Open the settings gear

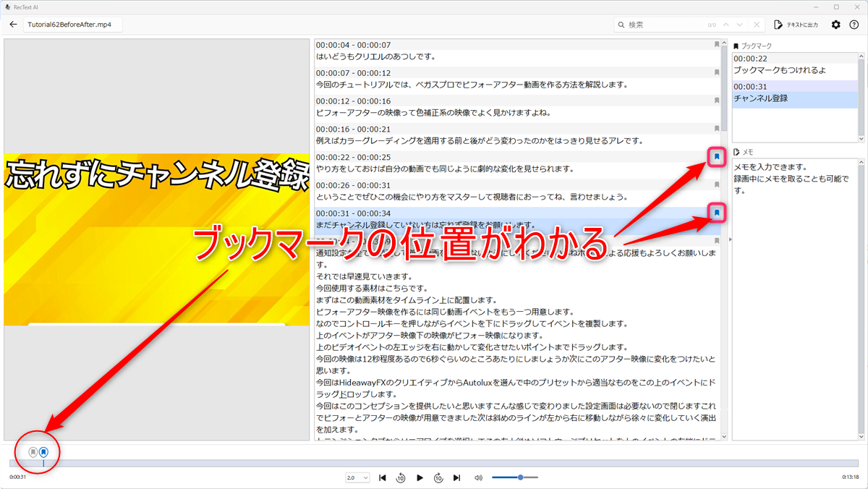point(836,25)
